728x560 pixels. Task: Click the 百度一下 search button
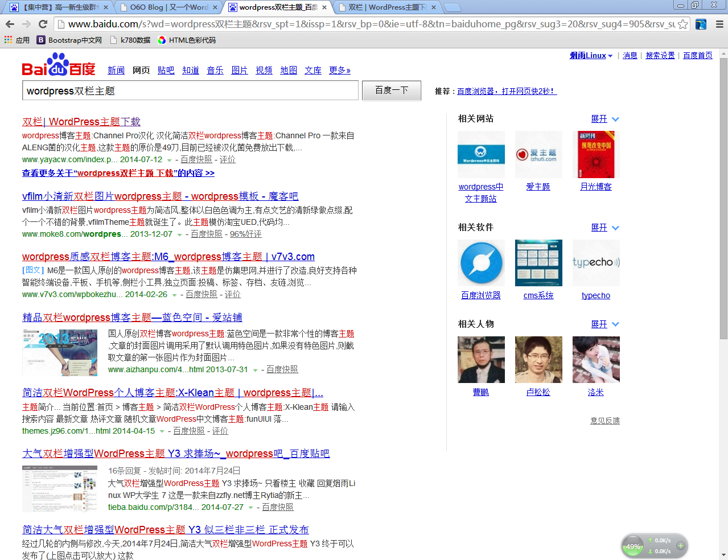(392, 90)
